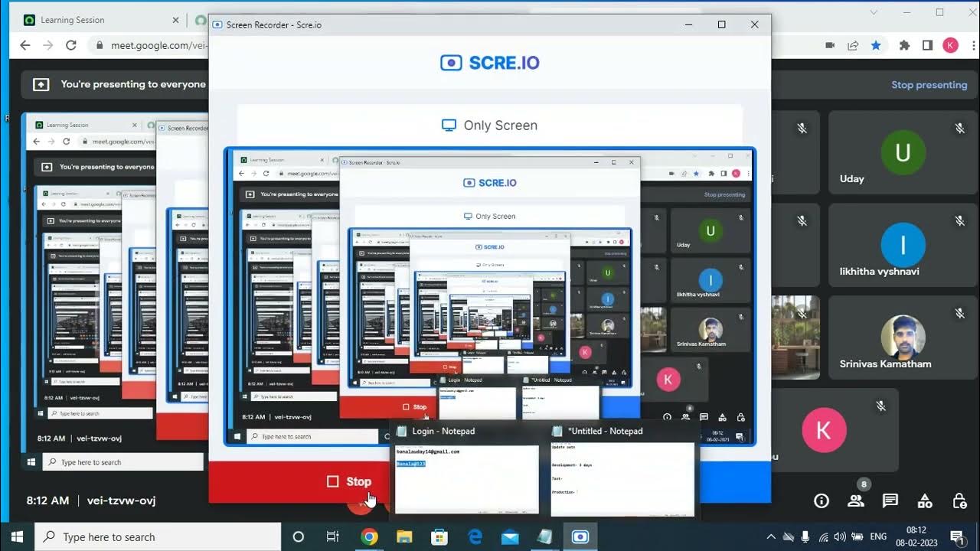Open the Login - Notepad taskbar preview

466,469
